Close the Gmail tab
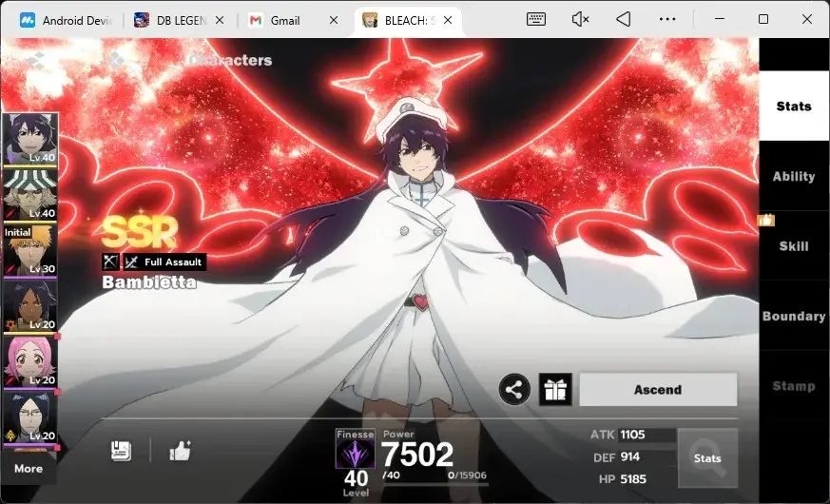 coord(334,20)
